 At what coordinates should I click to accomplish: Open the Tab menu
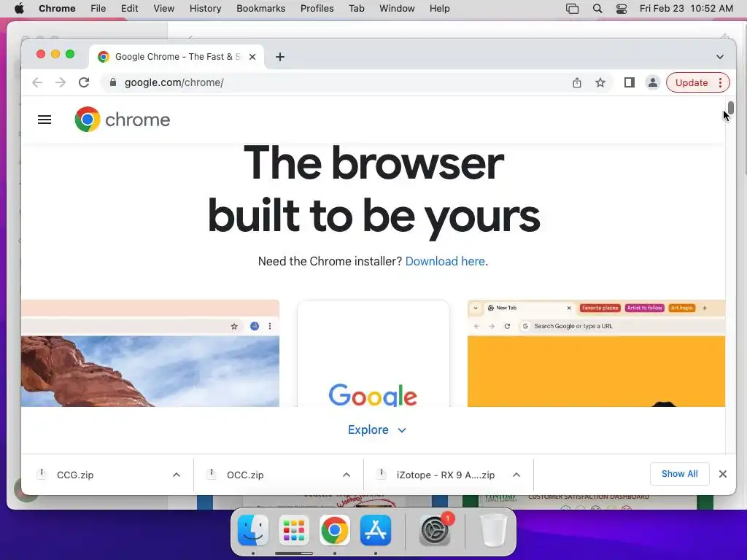(x=356, y=9)
